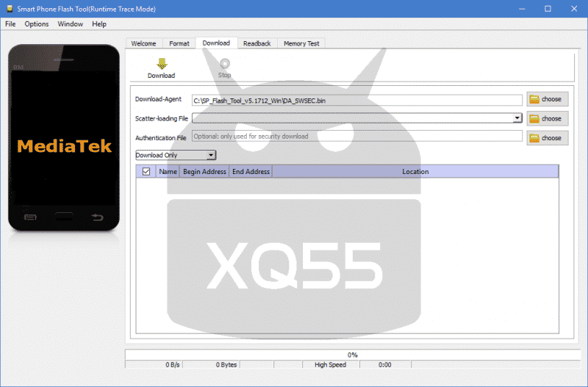Click the yellow Download arrow icon
Image resolution: width=588 pixels, height=387 pixels.
[x=161, y=64]
